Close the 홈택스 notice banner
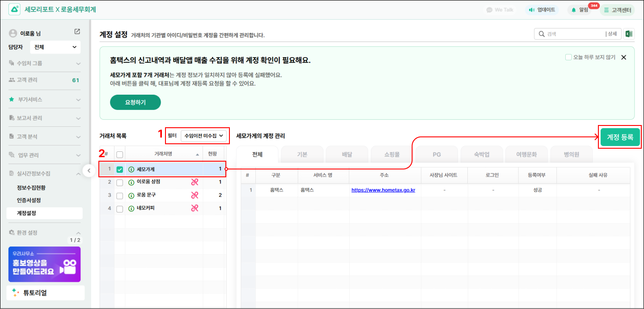This screenshot has height=309, width=644. [x=624, y=57]
